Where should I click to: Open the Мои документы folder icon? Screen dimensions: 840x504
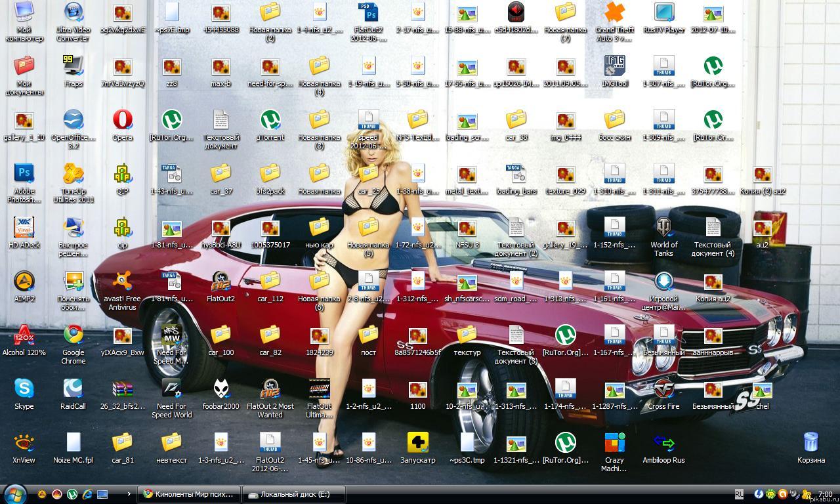point(24,75)
